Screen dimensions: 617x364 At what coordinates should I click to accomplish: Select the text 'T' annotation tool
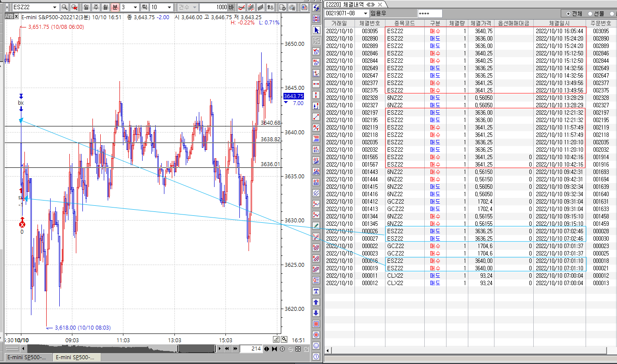(x=316, y=291)
